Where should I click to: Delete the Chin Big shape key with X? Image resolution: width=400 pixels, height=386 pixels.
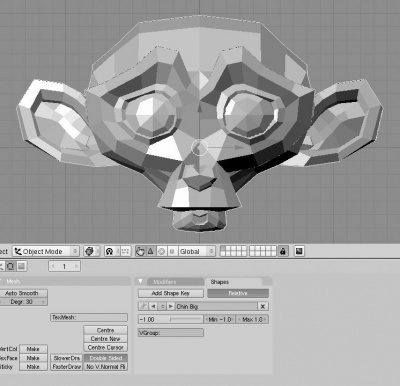263,306
